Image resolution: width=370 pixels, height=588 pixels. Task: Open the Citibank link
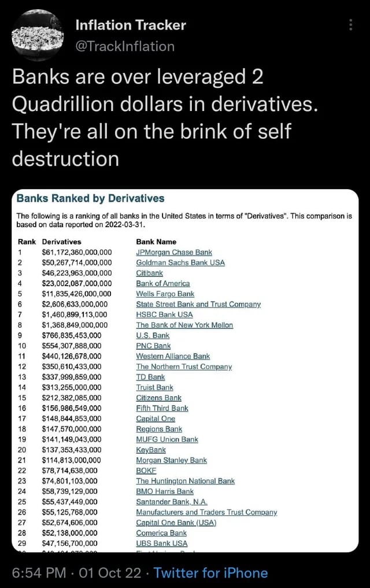(x=150, y=273)
